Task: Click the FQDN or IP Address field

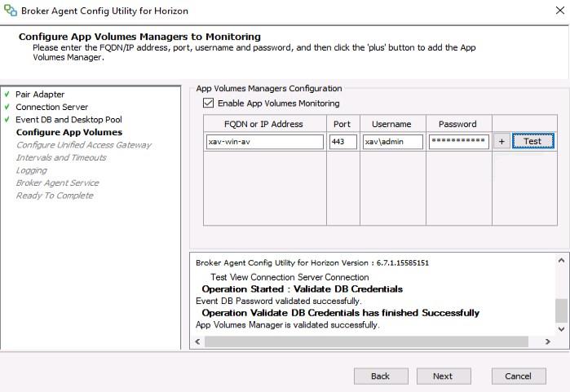Action: [x=265, y=142]
